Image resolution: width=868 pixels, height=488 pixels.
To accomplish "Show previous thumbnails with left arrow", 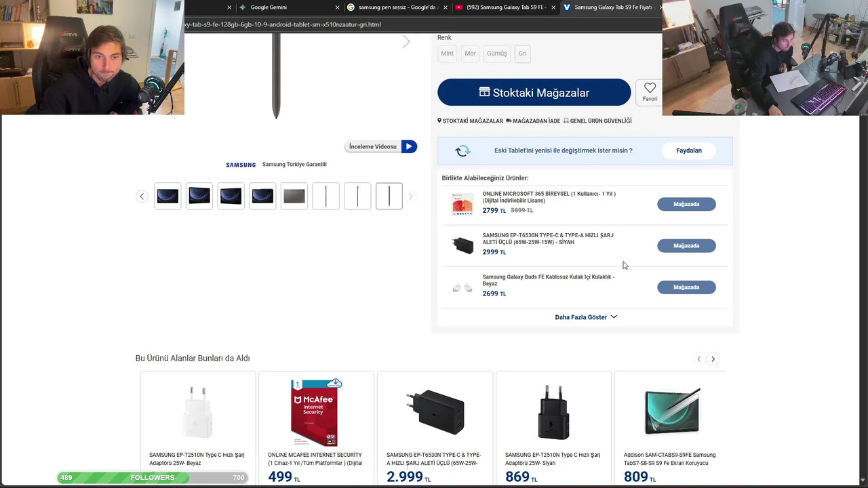I will coord(142,197).
